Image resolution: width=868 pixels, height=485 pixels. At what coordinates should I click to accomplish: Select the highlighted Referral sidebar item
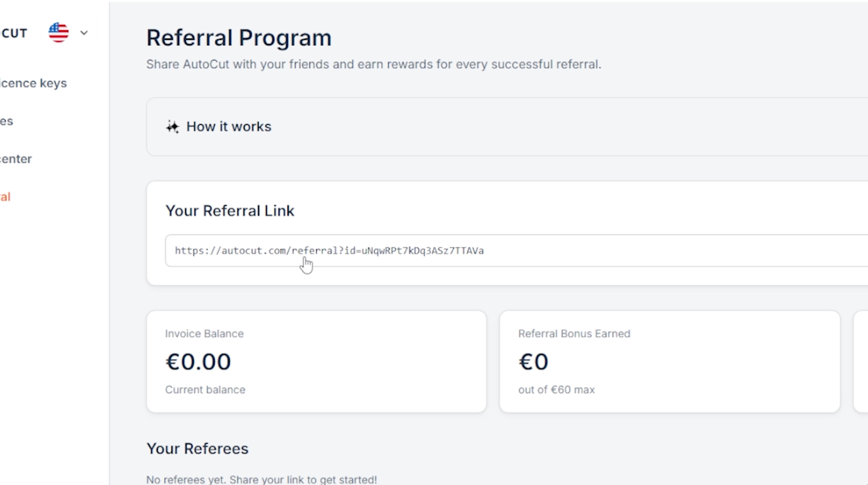(5, 197)
